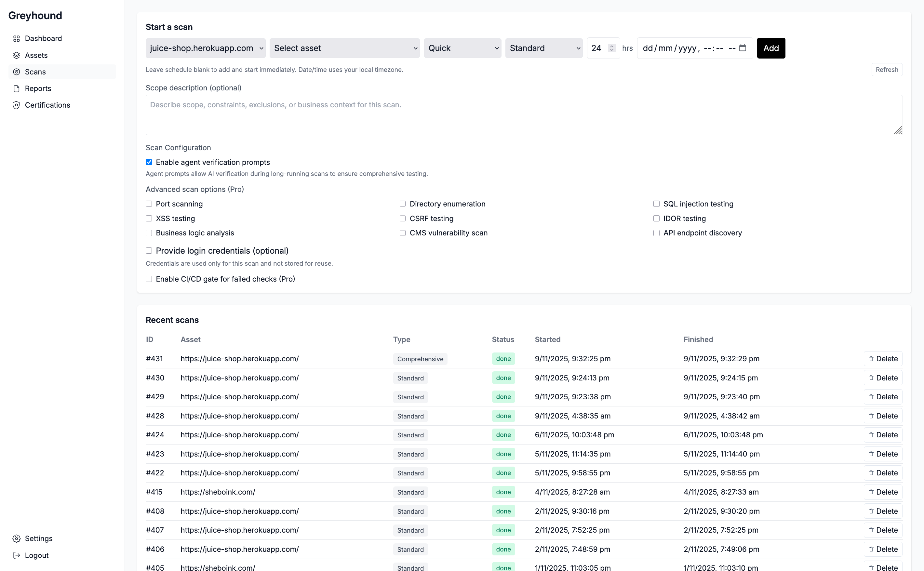Tick the CMS vulnerability scan checkbox
The width and height of the screenshot is (924, 571).
(403, 233)
